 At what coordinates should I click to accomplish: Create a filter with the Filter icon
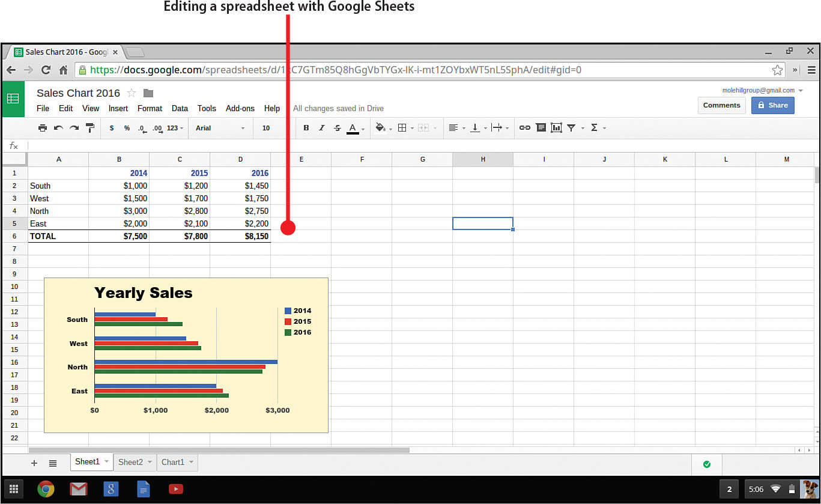572,127
